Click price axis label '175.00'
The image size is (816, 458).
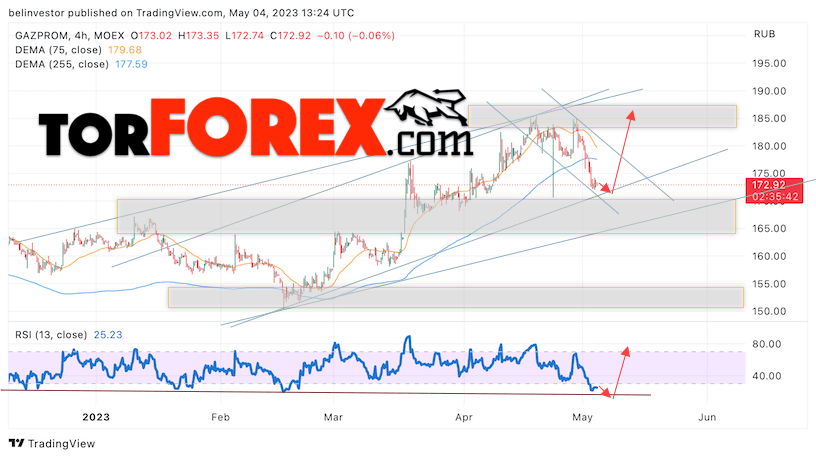[769, 173]
